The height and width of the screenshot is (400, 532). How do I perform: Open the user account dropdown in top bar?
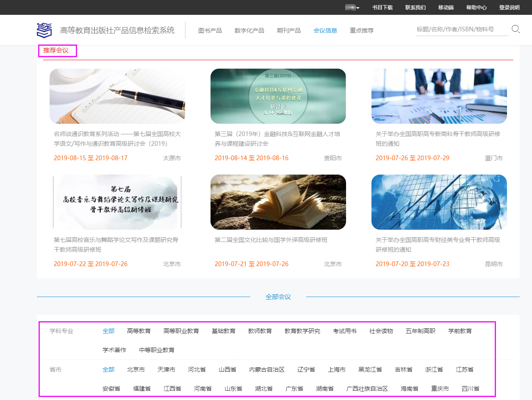point(352,8)
